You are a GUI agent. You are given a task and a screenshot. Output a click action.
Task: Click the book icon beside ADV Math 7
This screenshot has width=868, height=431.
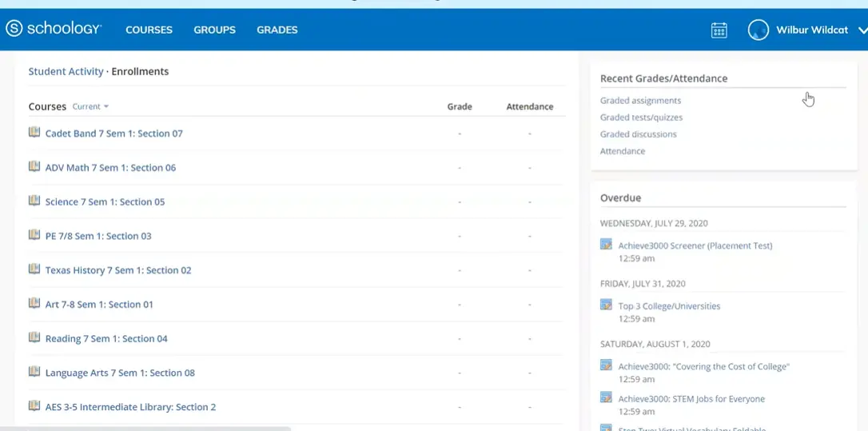(x=34, y=167)
